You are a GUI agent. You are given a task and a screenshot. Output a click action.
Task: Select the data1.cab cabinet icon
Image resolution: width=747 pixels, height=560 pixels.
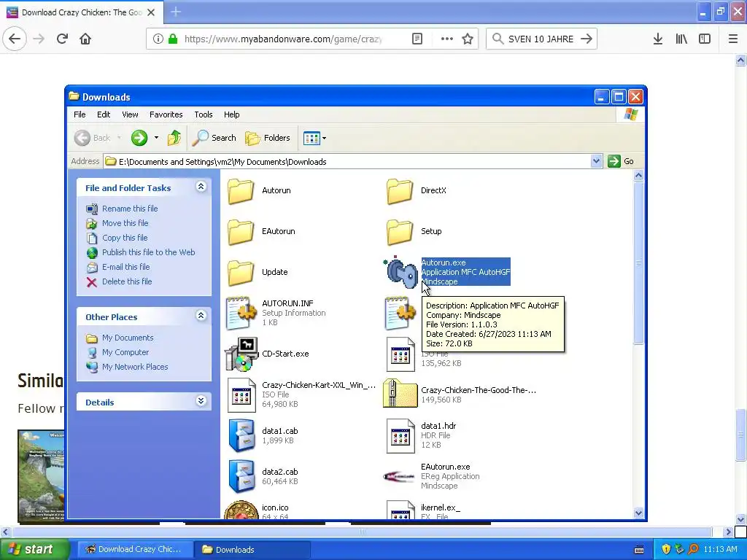click(x=241, y=435)
